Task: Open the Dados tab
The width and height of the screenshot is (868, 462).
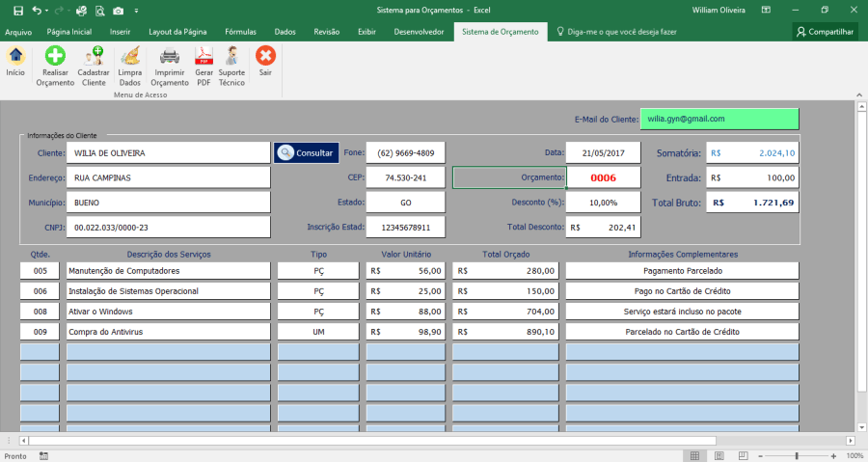Action: [285, 32]
